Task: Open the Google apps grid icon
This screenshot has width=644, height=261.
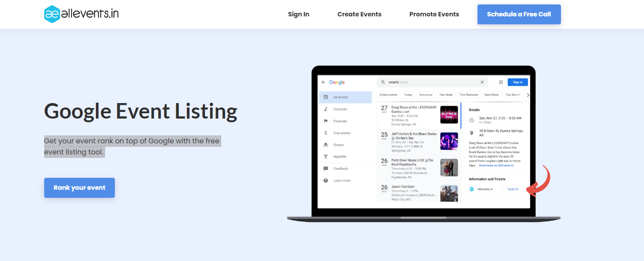Action: [501, 82]
